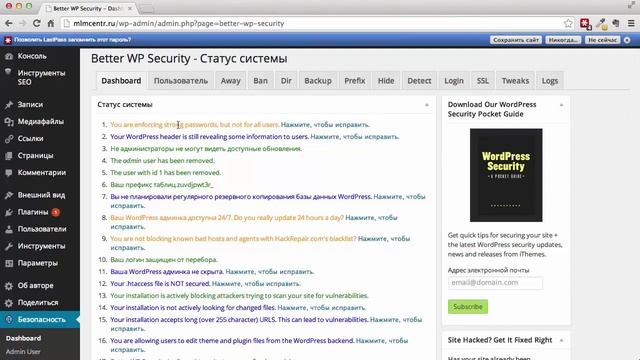The width and height of the screenshot is (640, 360).
Task: Switch to the Dashboard tab
Action: tap(121, 81)
